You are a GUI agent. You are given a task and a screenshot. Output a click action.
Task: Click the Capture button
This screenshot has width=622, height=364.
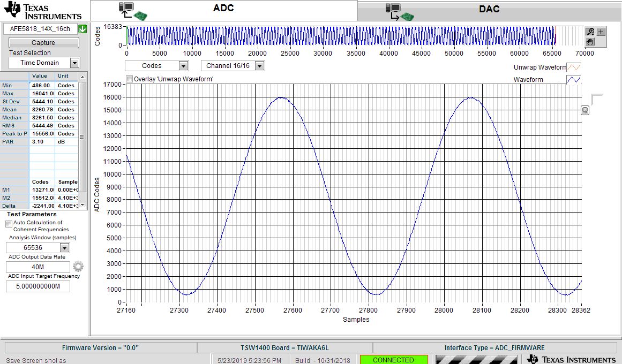(43, 42)
